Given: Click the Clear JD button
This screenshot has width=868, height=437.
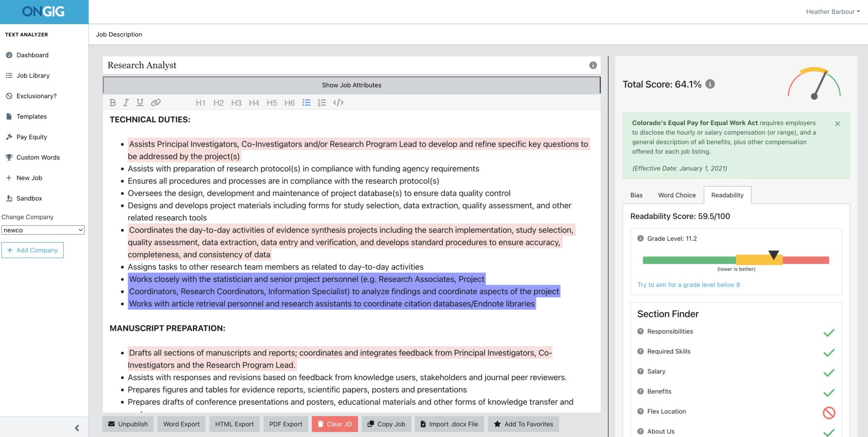Looking at the screenshot, I should coord(335,424).
